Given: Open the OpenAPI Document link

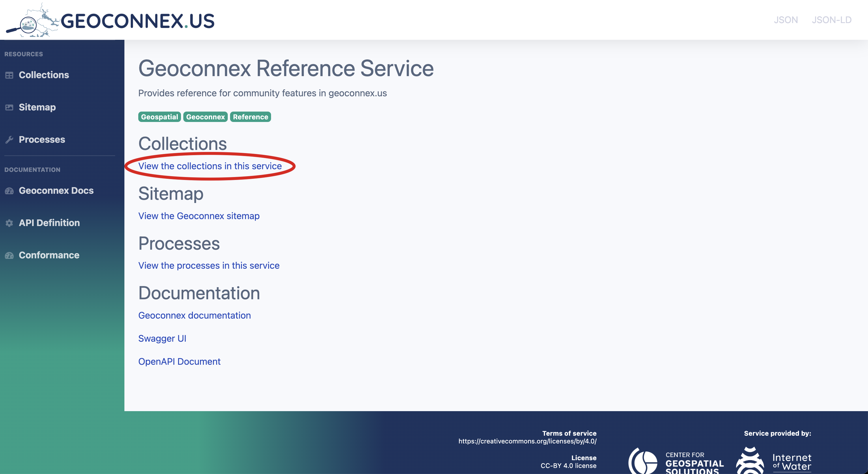Looking at the screenshot, I should coord(179,362).
